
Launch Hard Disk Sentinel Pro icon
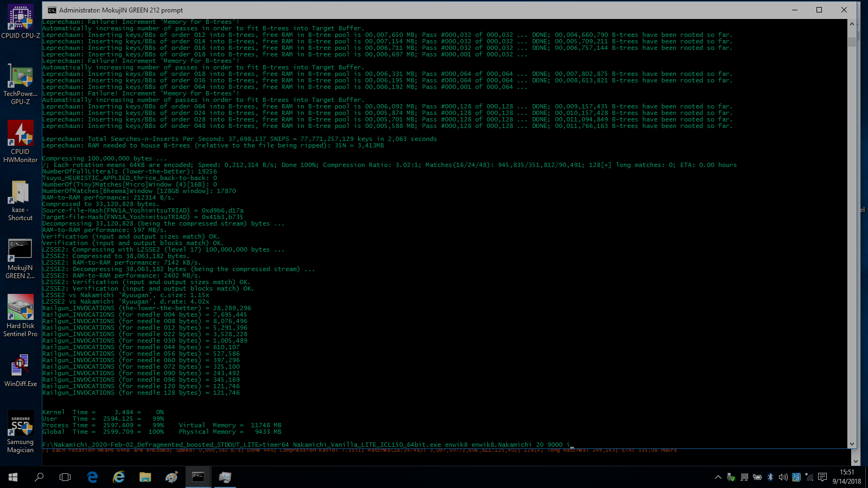tap(21, 316)
